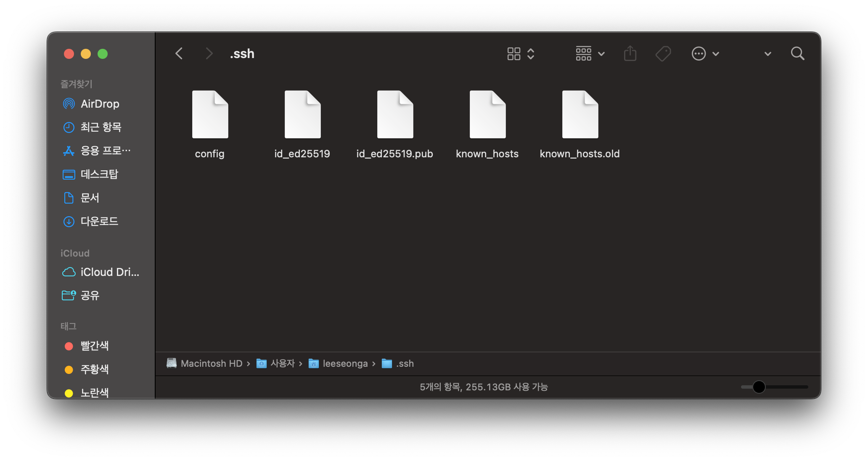
Task: Jump to Macintosh HD in the path bar
Action: tap(211, 363)
